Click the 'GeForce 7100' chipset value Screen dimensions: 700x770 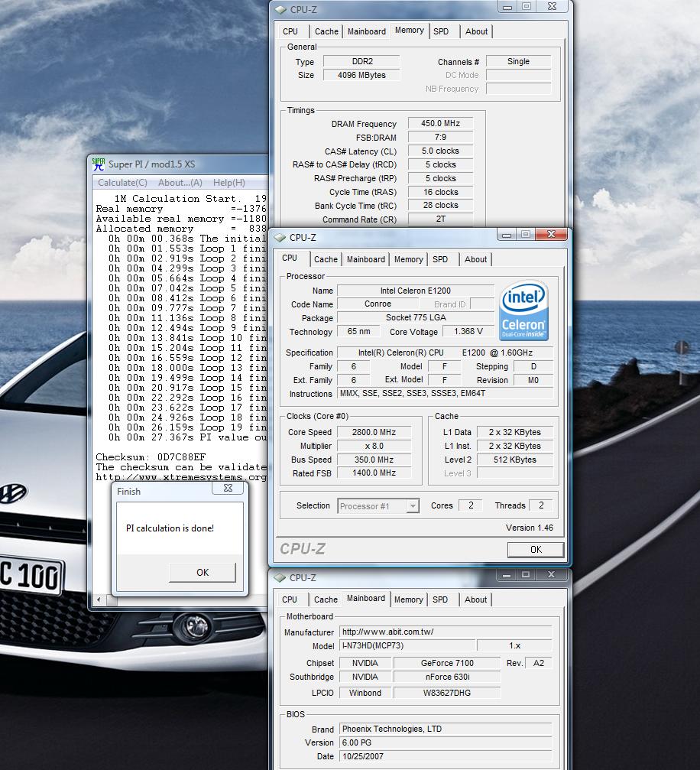pyautogui.click(x=447, y=663)
